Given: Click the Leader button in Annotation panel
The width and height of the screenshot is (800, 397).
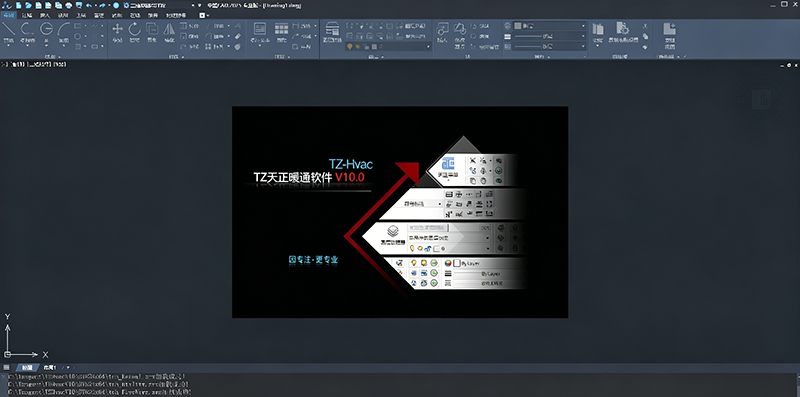Looking at the screenshot, I should point(303,36).
